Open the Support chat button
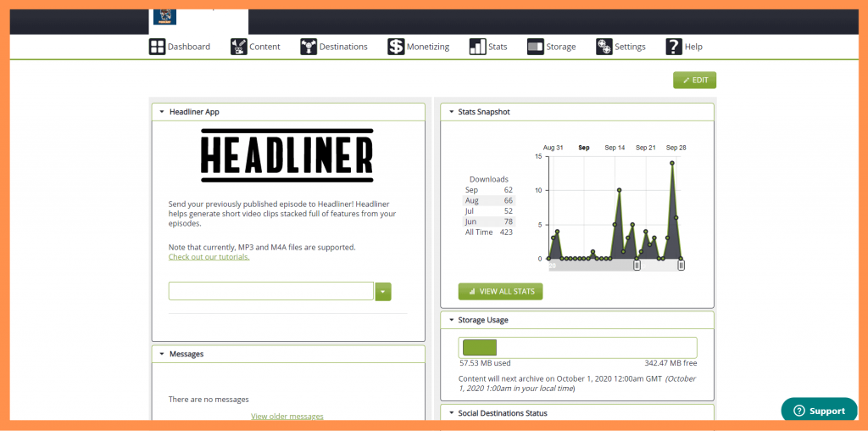The image size is (868, 431). tap(820, 411)
